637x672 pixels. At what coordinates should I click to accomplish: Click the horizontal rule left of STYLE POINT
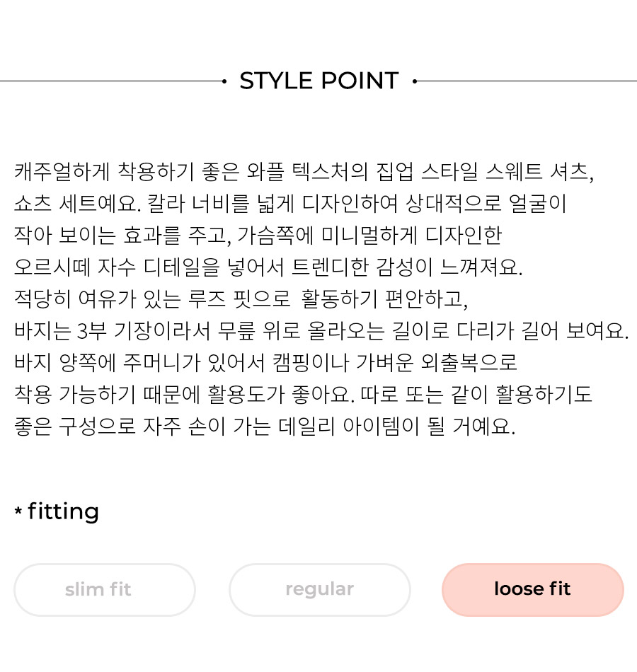coord(110,81)
